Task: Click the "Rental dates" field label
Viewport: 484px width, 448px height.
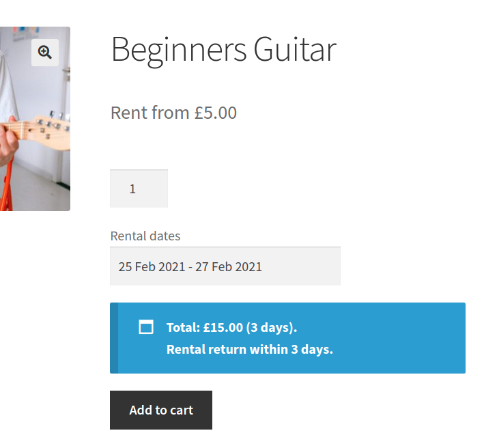Action: click(145, 236)
